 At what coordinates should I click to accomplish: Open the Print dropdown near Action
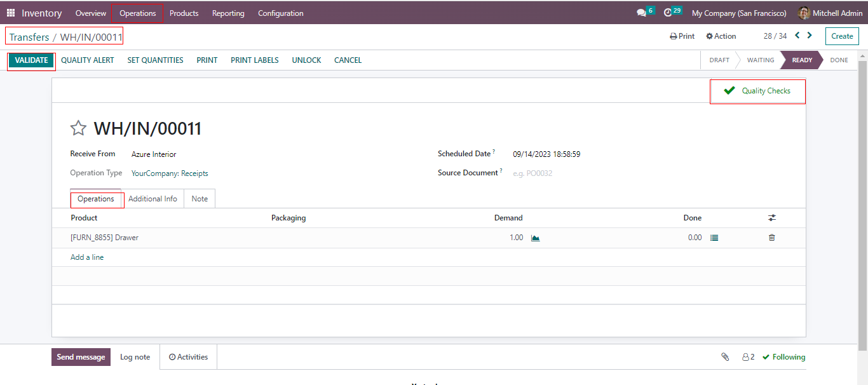(x=682, y=36)
